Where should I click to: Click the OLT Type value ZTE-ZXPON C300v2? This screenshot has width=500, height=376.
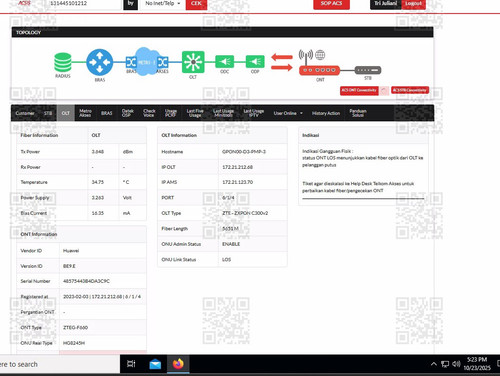pyautogui.click(x=245, y=213)
